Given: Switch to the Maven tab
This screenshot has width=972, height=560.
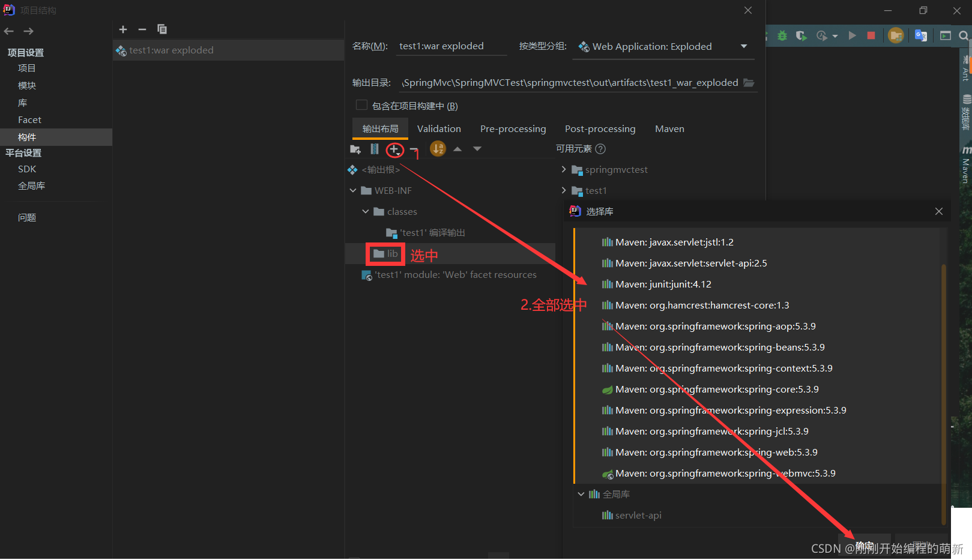Looking at the screenshot, I should [x=669, y=129].
